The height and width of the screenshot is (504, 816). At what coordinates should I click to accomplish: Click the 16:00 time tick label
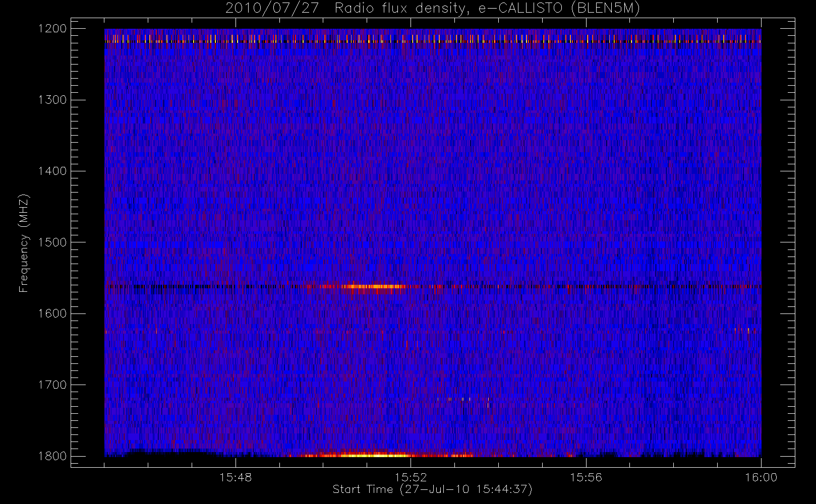761,477
